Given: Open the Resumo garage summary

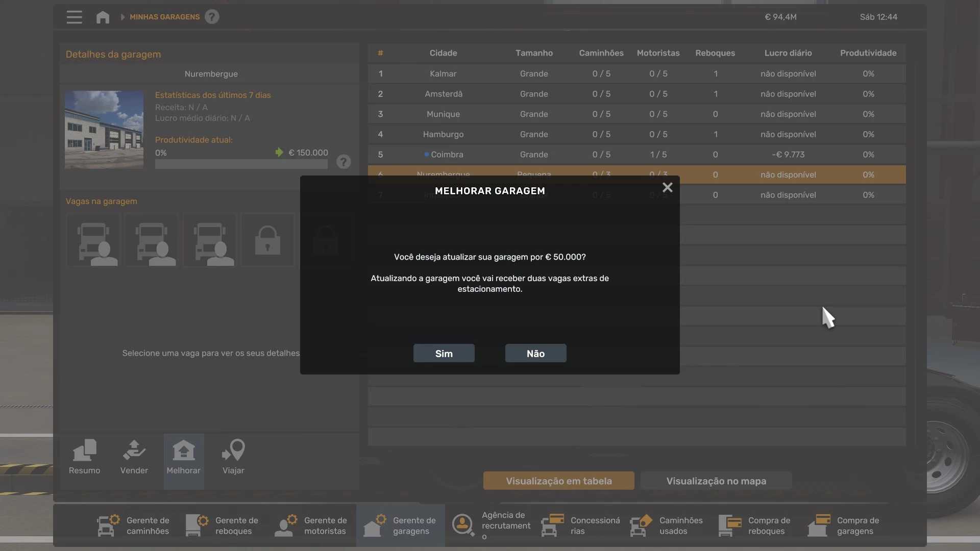Looking at the screenshot, I should click(x=85, y=457).
